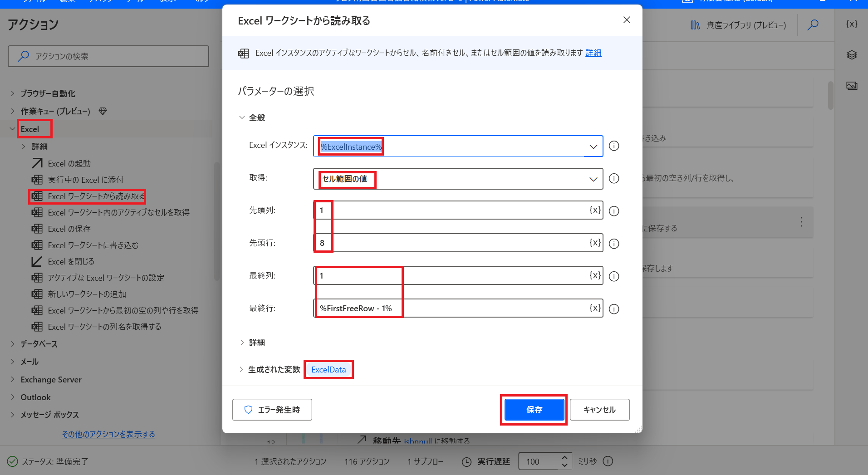868x475 pixels.
Task: Click the flow search magnifier icon
Action: [813, 24]
